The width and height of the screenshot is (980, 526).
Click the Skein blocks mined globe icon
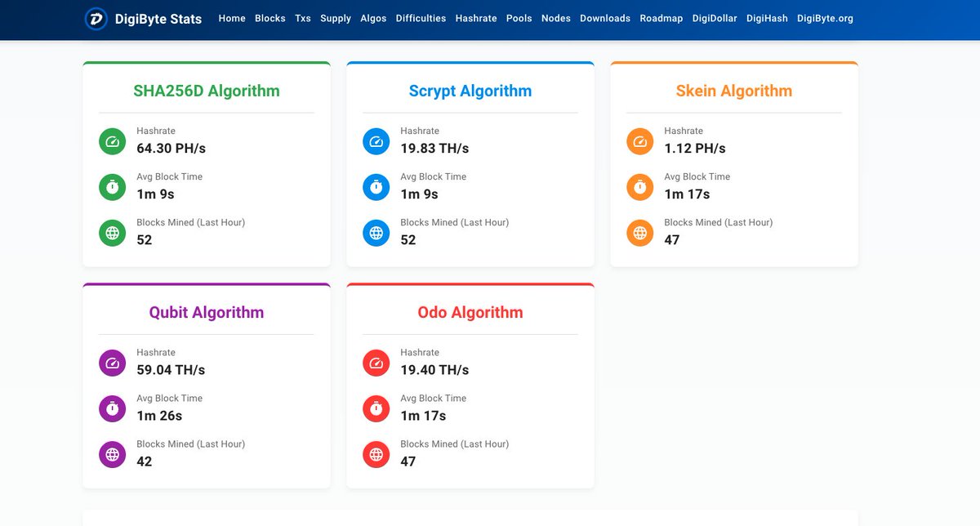(640, 233)
